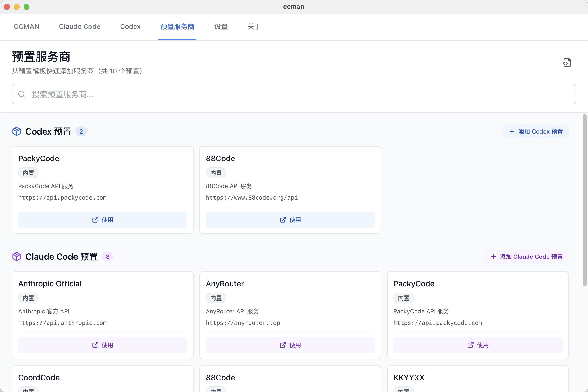This screenshot has width=588, height=392.
Task: Focus the 搜索预置服务商 search field
Action: point(294,94)
